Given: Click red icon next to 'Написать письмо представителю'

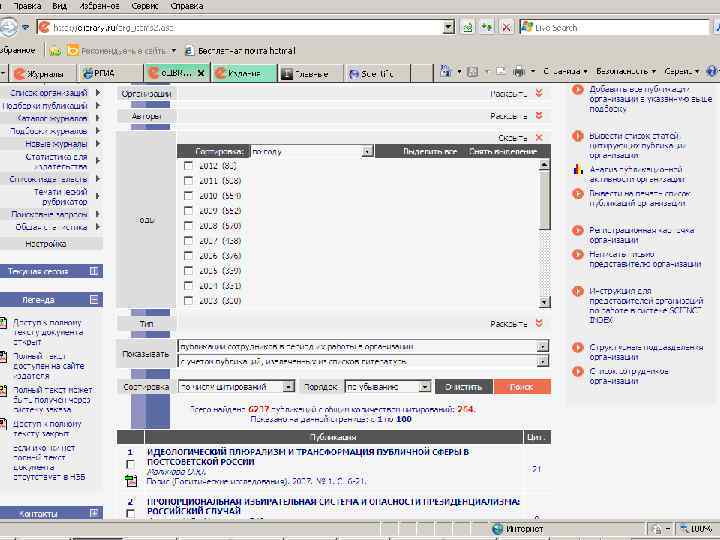Looking at the screenshot, I should click(x=578, y=254).
